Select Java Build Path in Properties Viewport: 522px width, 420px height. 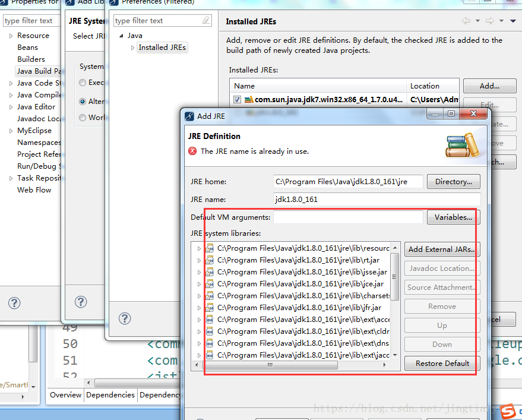(39, 71)
